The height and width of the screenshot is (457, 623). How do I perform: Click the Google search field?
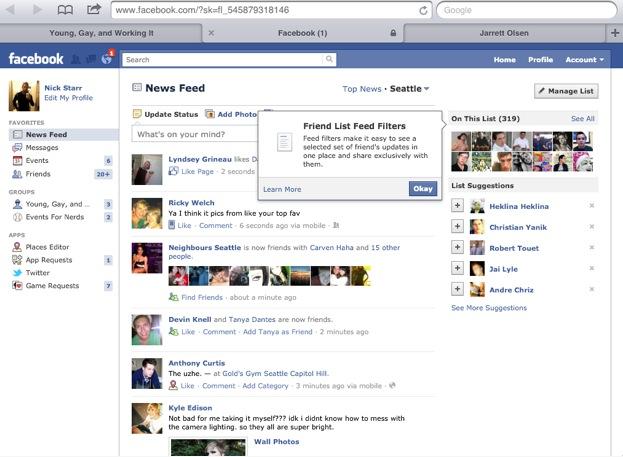coord(526,10)
